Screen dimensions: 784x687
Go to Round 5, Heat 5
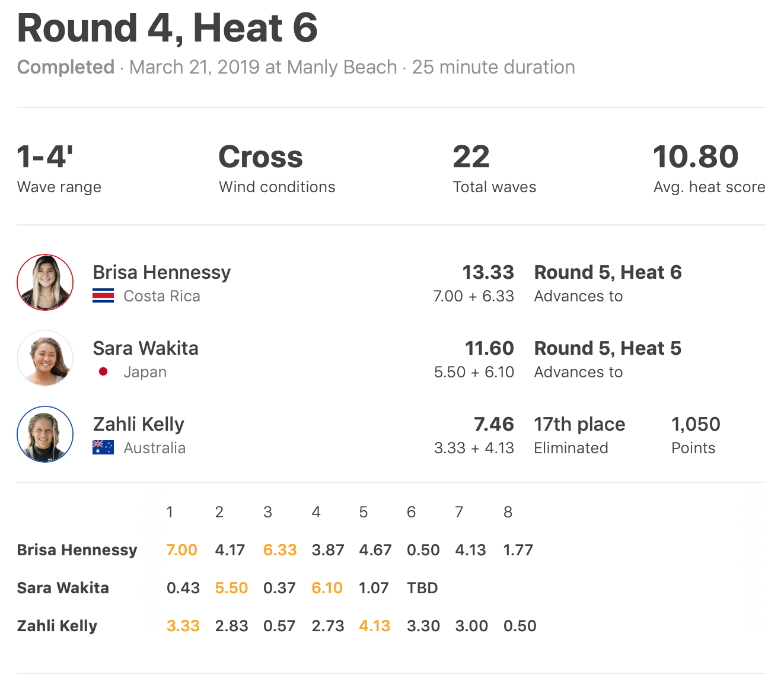point(607,348)
